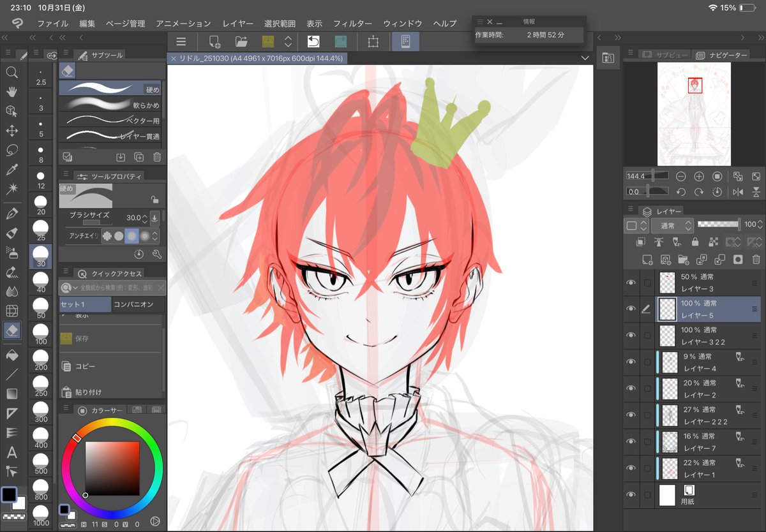Select brush size 12 preset

coord(41,179)
